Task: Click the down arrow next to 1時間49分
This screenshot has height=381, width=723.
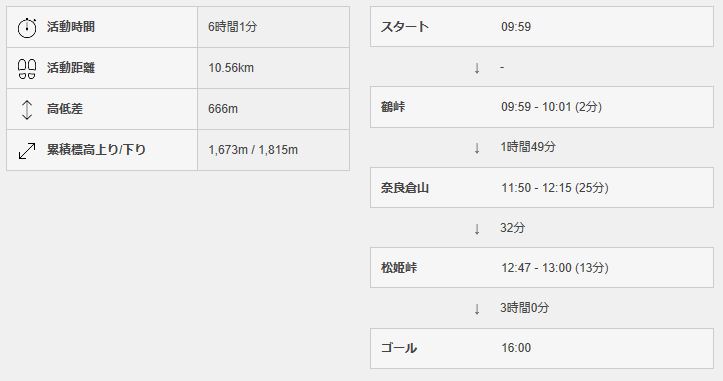Action: (477, 148)
